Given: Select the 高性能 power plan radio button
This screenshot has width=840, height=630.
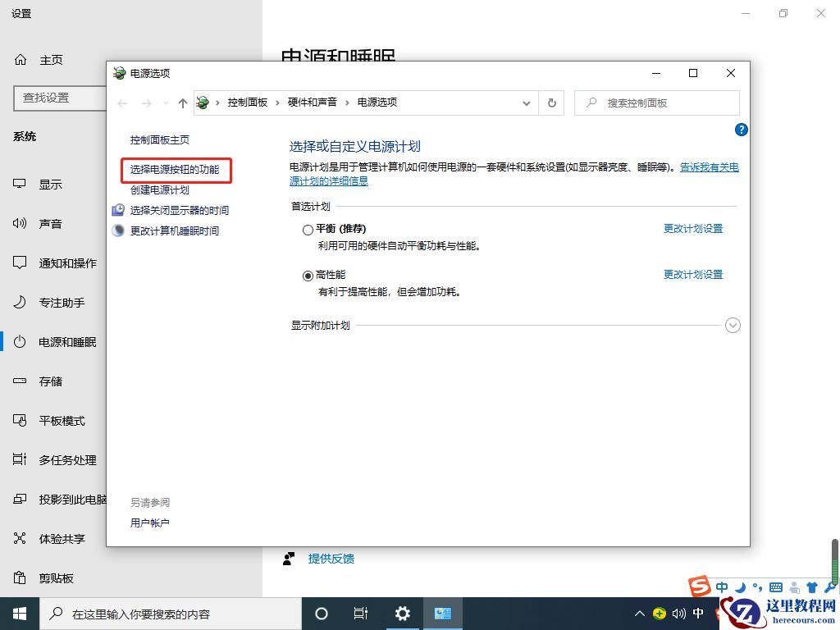Looking at the screenshot, I should [x=309, y=275].
